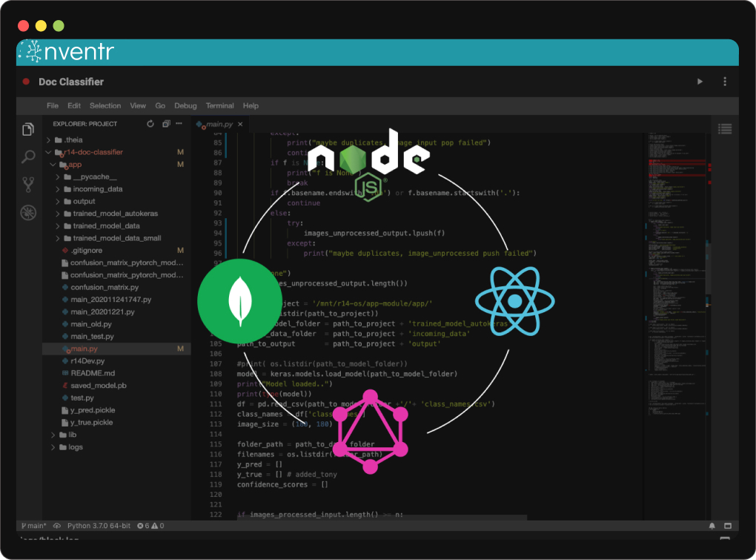The width and height of the screenshot is (756, 560).
Task: Open the Debug menu
Action: tap(185, 105)
